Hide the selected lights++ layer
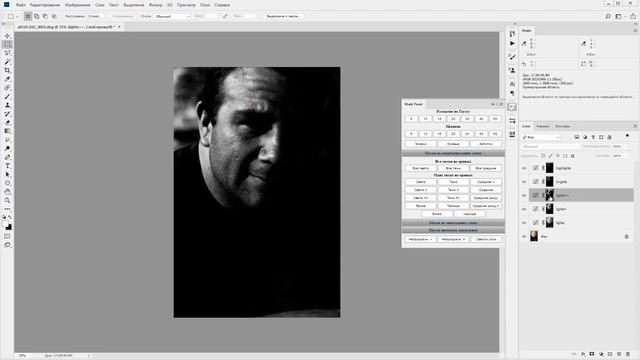Screen dimensions: 640x360 pyautogui.click(x=524, y=196)
